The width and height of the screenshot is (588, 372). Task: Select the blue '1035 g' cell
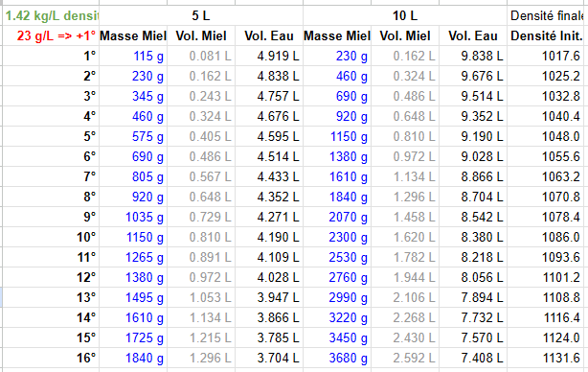[133, 217]
